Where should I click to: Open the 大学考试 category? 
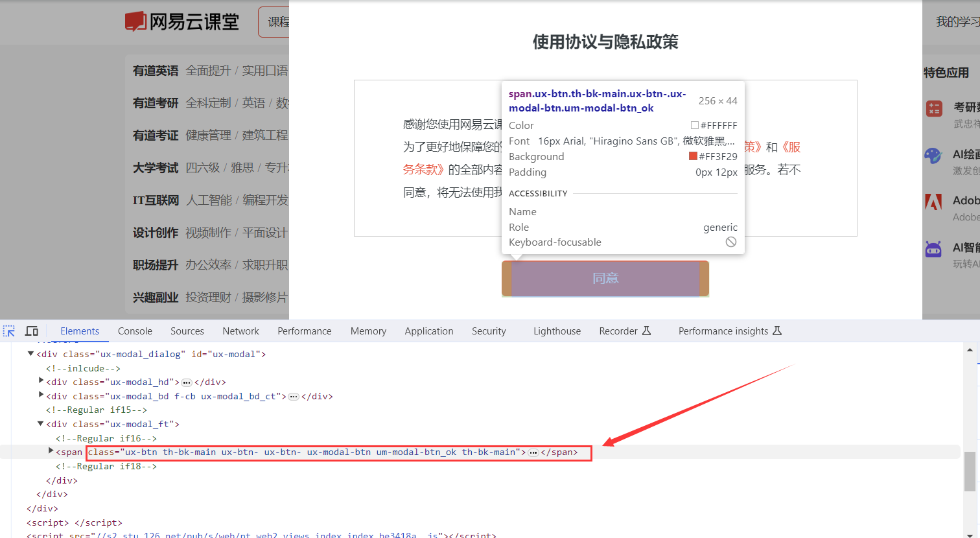[156, 168]
